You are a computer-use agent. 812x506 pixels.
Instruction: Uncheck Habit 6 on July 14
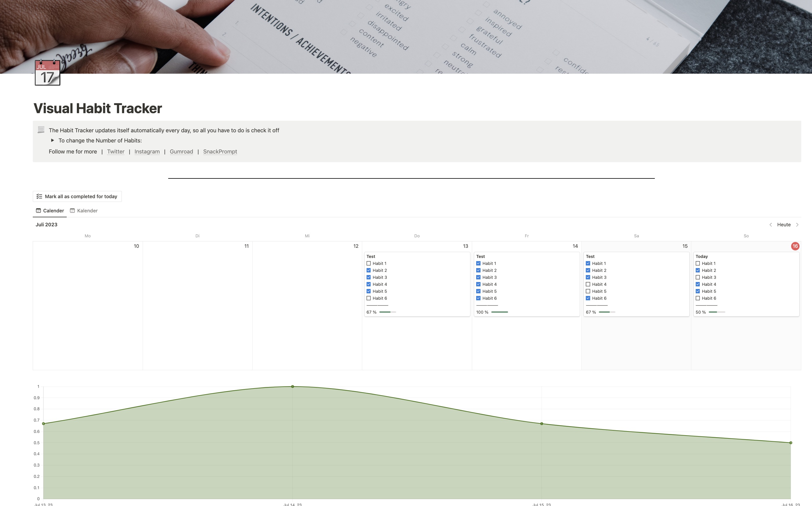478,298
